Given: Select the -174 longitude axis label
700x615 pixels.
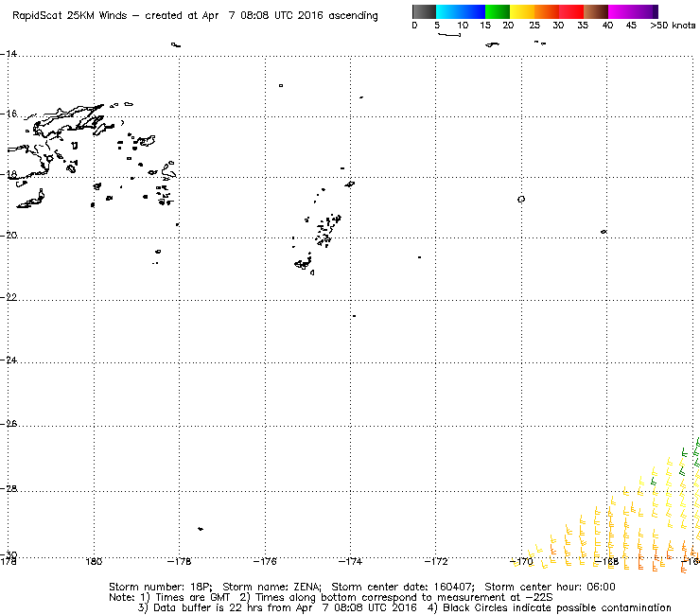Looking at the screenshot, I should pos(350,561).
